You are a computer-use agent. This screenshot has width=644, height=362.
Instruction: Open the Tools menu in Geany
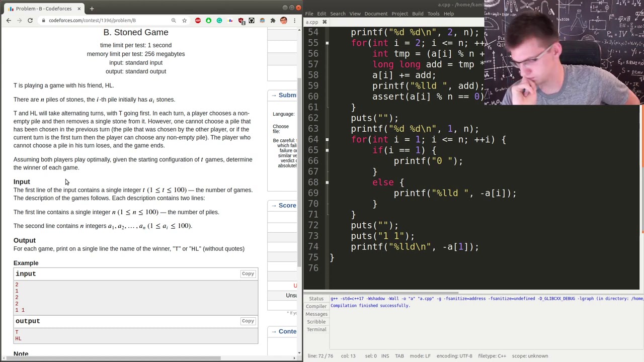433,14
